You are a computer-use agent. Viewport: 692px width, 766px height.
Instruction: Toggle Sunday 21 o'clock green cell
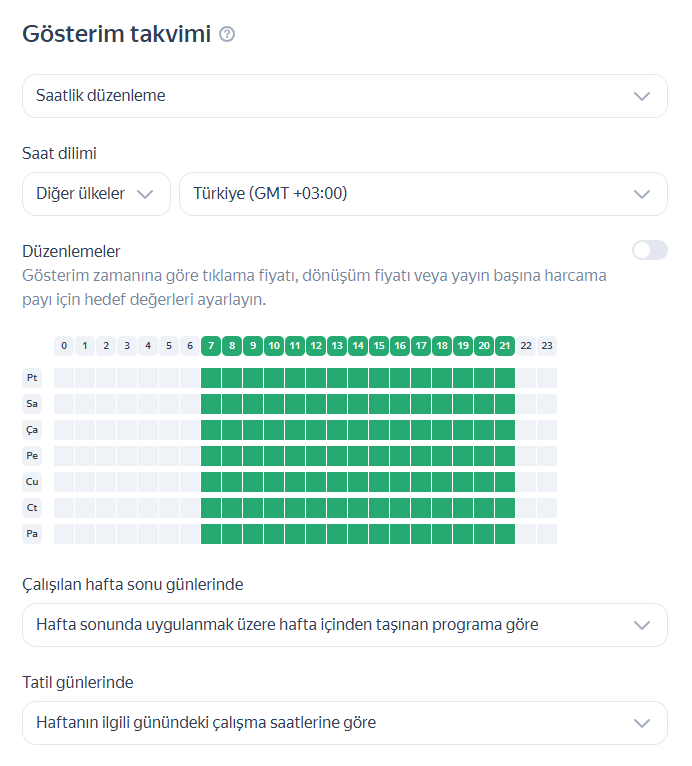(x=505, y=534)
